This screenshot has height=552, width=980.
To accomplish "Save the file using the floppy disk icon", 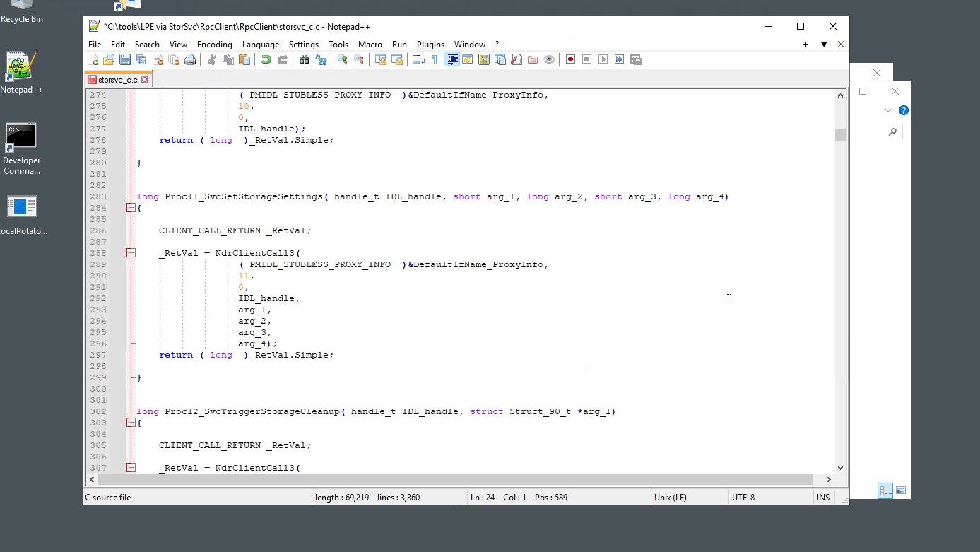I will [125, 59].
